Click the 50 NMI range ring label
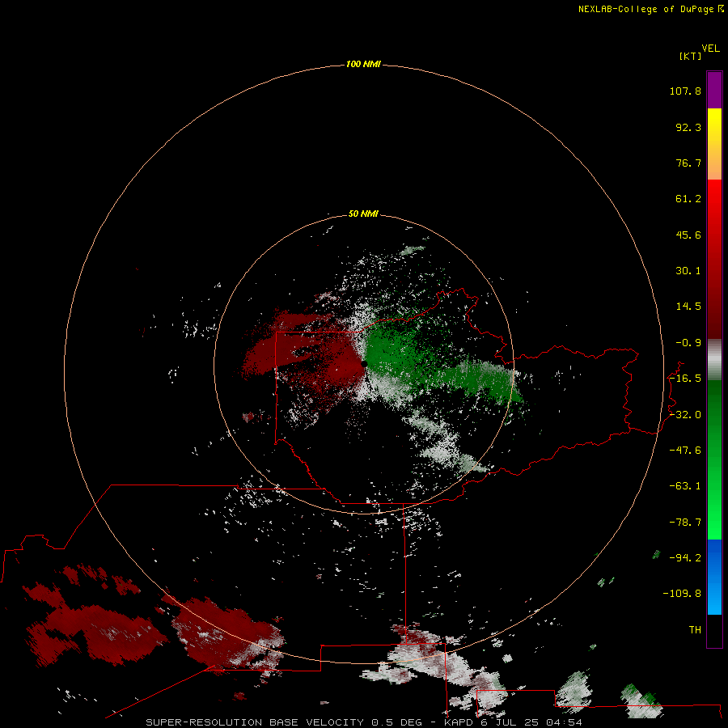This screenshot has height=728, width=728. click(x=363, y=214)
